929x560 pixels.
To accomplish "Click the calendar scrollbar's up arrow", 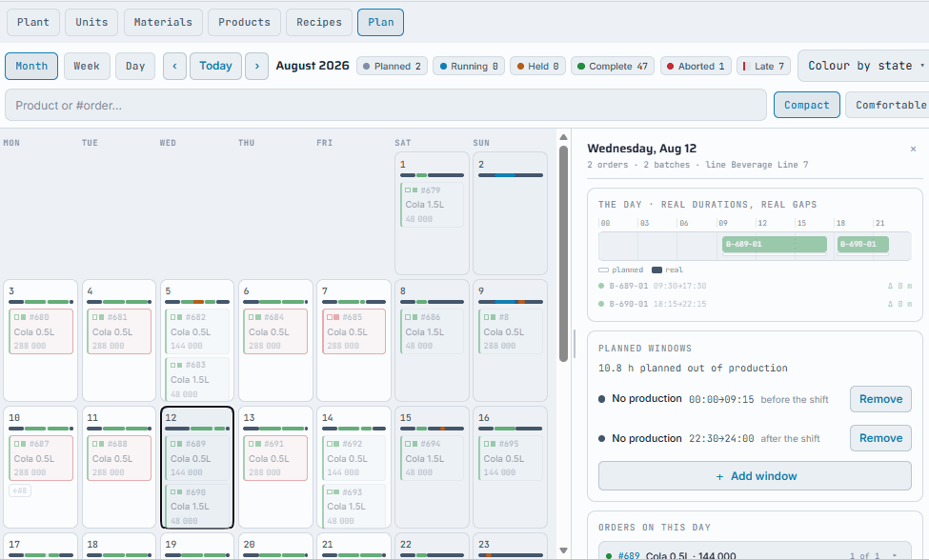I will (563, 137).
